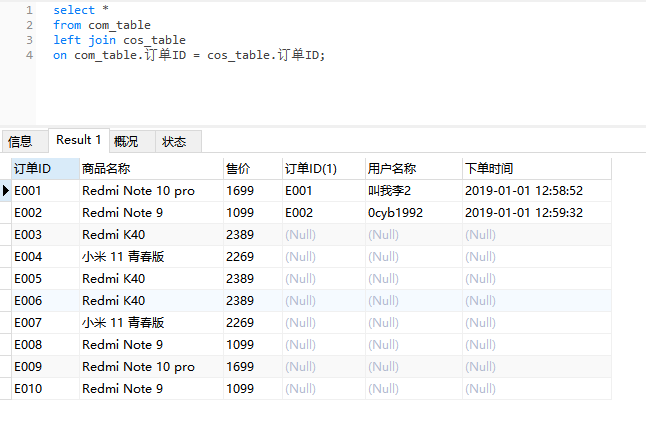Viewport: 646px width, 422px height.
Task: Click the 订单ID column header
Action: 45,169
